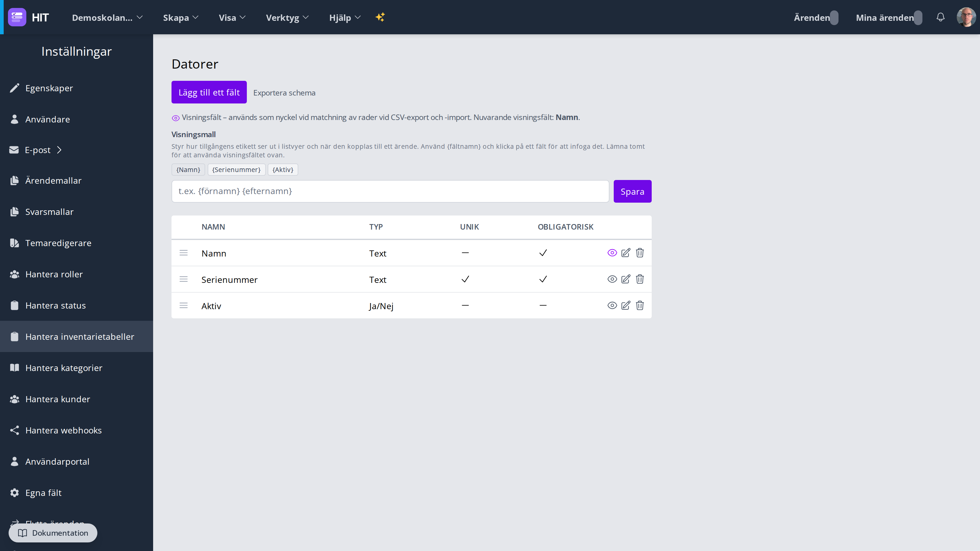This screenshot has height=551, width=980.
Task: Toggle Namn as display field eye
Action: (x=612, y=253)
